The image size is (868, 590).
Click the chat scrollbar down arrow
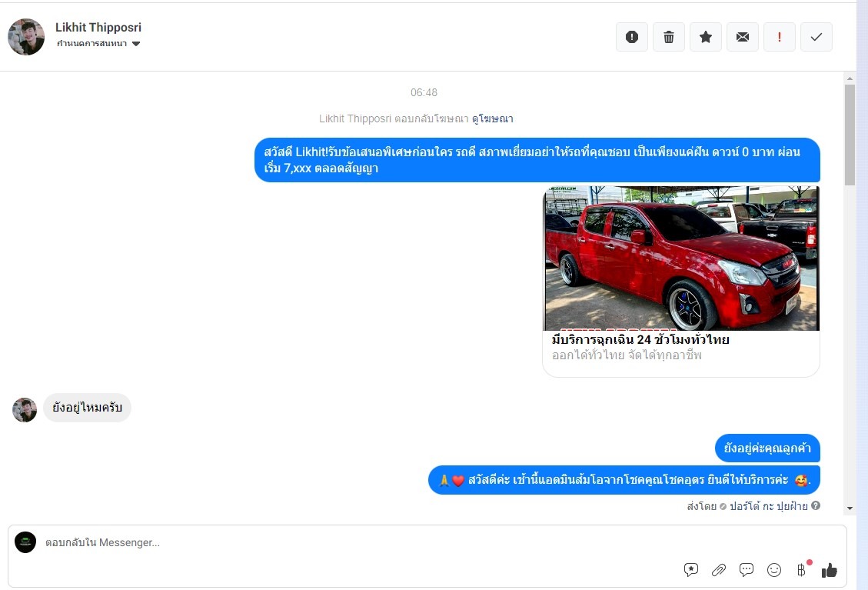850,508
